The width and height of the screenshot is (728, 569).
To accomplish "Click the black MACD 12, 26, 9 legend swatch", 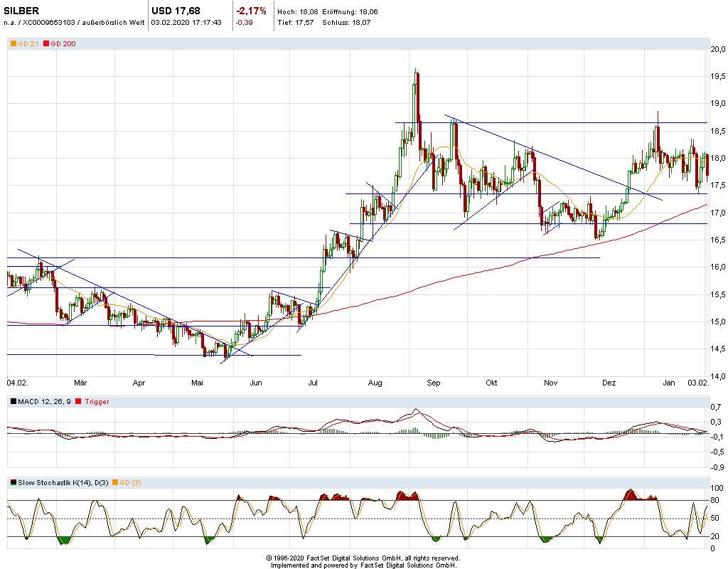I will (x=13, y=402).
